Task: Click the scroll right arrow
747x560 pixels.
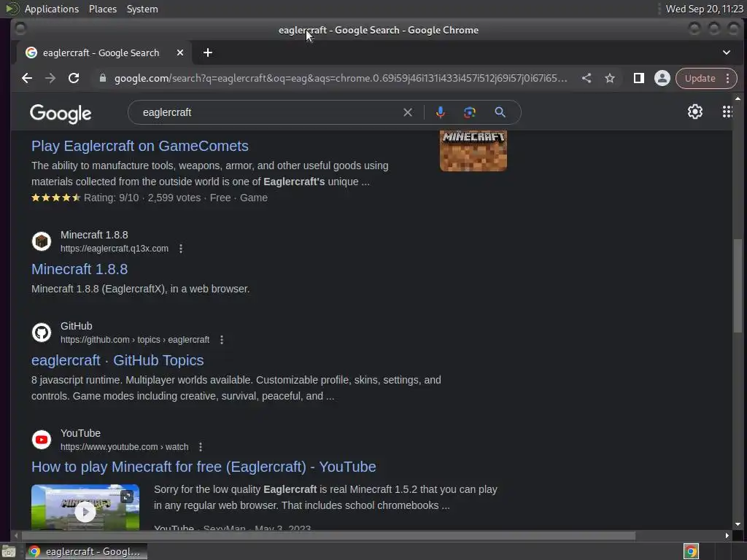Action: tap(727, 535)
